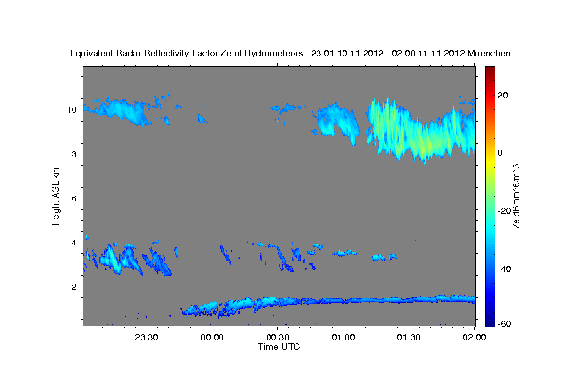The image size is (588, 392).
Task: Click the 'Height AGL km' axis label
Action: pos(56,196)
